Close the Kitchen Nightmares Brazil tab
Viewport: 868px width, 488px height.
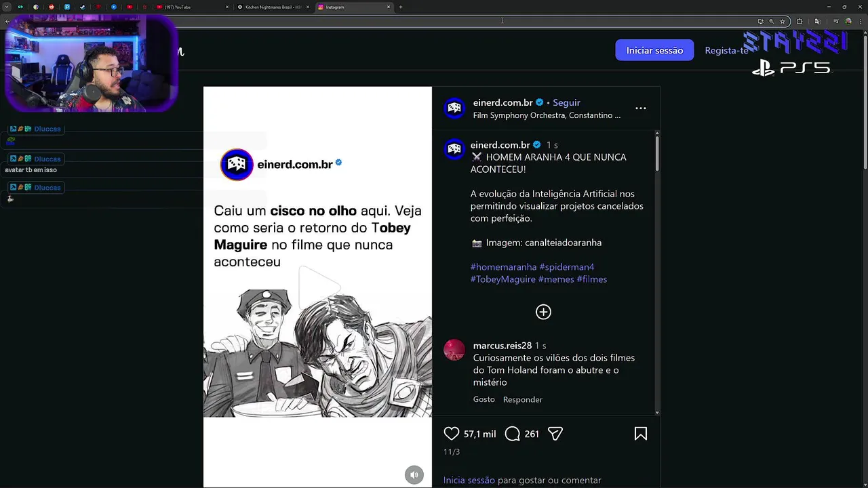308,7
